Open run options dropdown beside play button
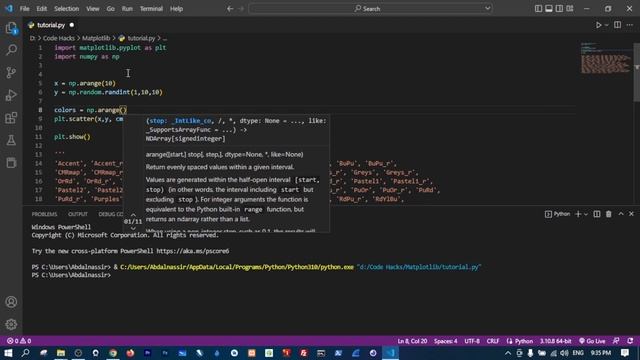 (x=607, y=25)
